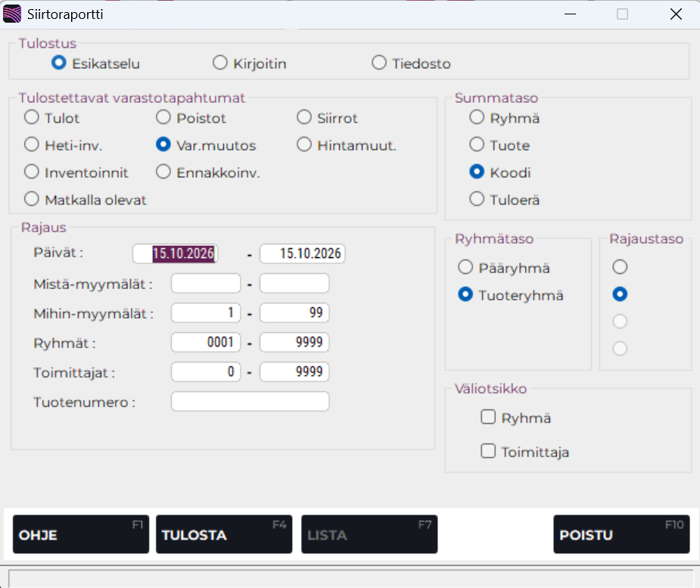This screenshot has width=700, height=588.
Task: Focus the Tuotenumero input field
Action: [x=250, y=401]
